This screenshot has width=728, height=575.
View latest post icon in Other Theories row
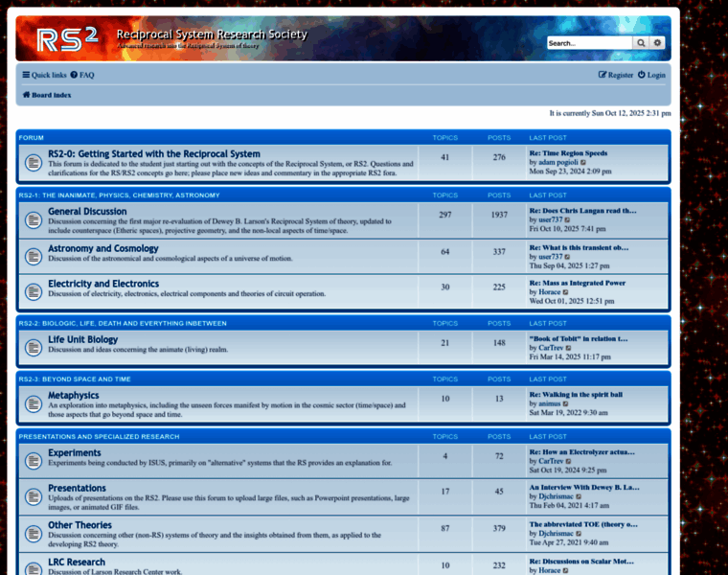pyautogui.click(x=579, y=534)
